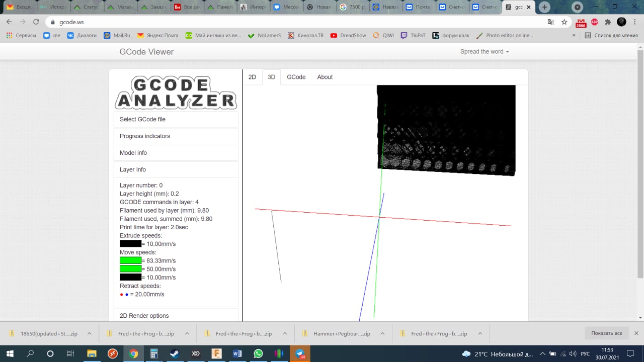
Task: Open the ABP adblock extension icon
Action: (595, 22)
